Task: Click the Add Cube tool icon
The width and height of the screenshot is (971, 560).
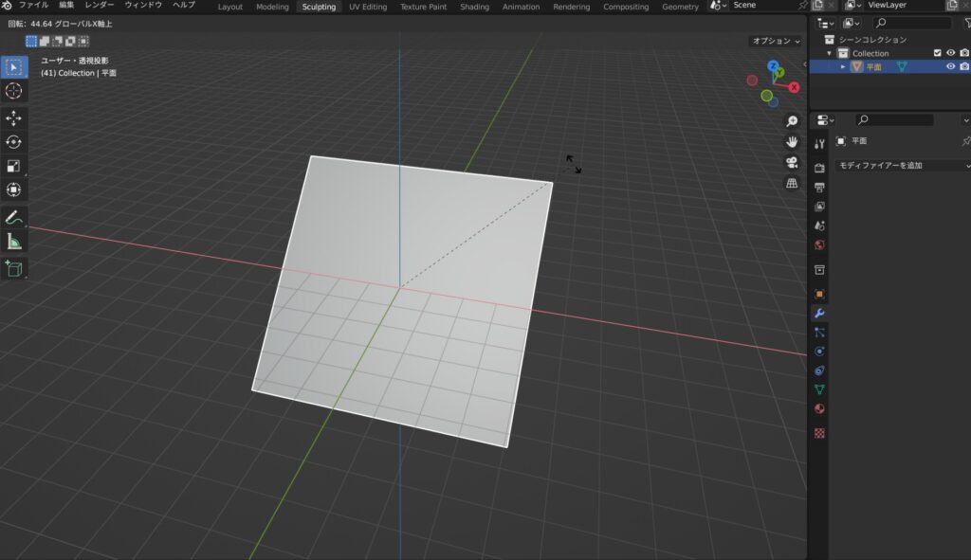Action: (x=14, y=269)
